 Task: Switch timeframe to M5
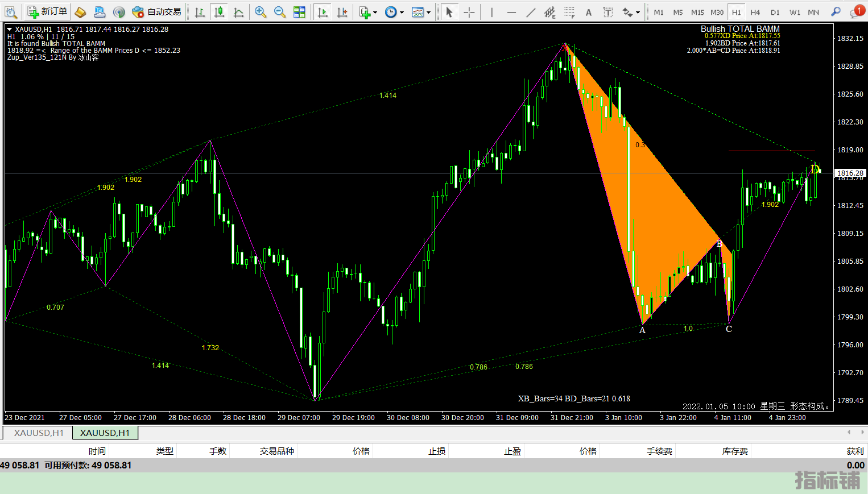click(678, 12)
